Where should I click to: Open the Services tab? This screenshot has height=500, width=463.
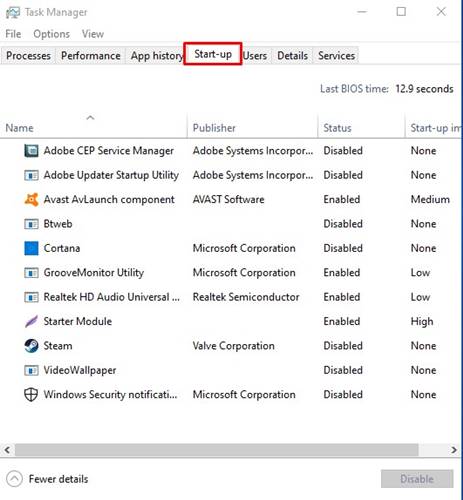pyautogui.click(x=336, y=56)
